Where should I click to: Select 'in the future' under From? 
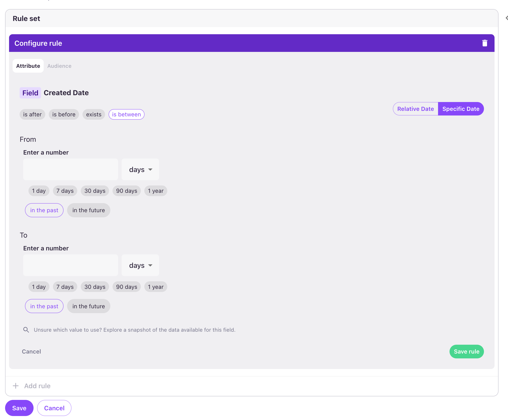tap(88, 210)
